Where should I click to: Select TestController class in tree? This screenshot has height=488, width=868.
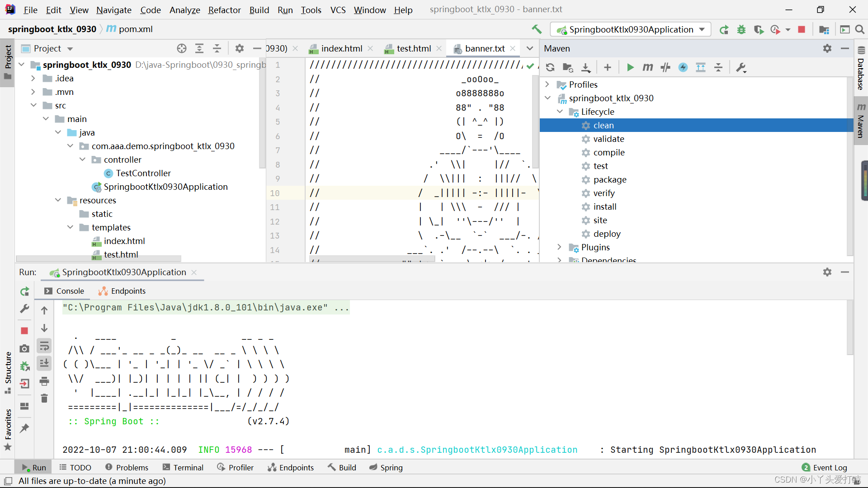click(x=143, y=174)
